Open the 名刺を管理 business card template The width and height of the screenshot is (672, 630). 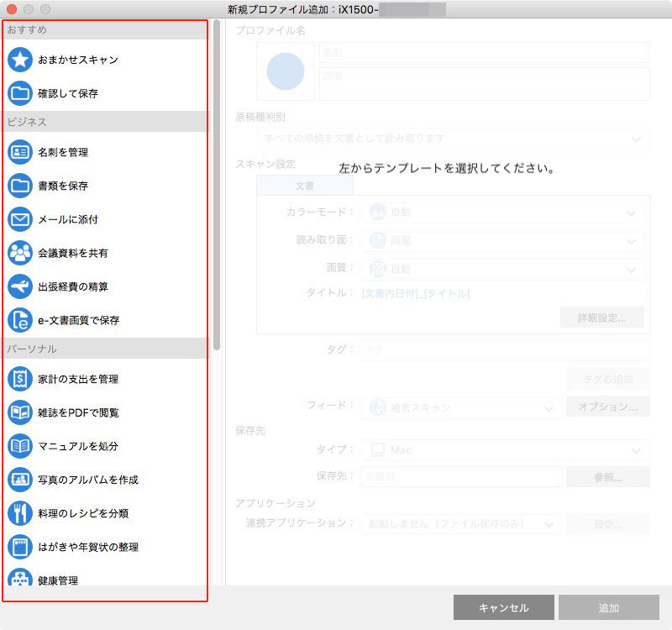point(67,152)
